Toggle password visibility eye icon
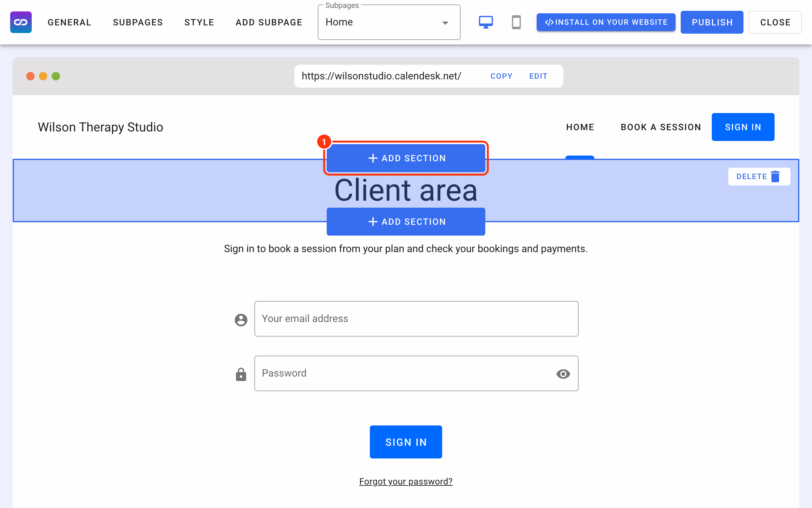Screen dimensions: 812x508 (563, 374)
